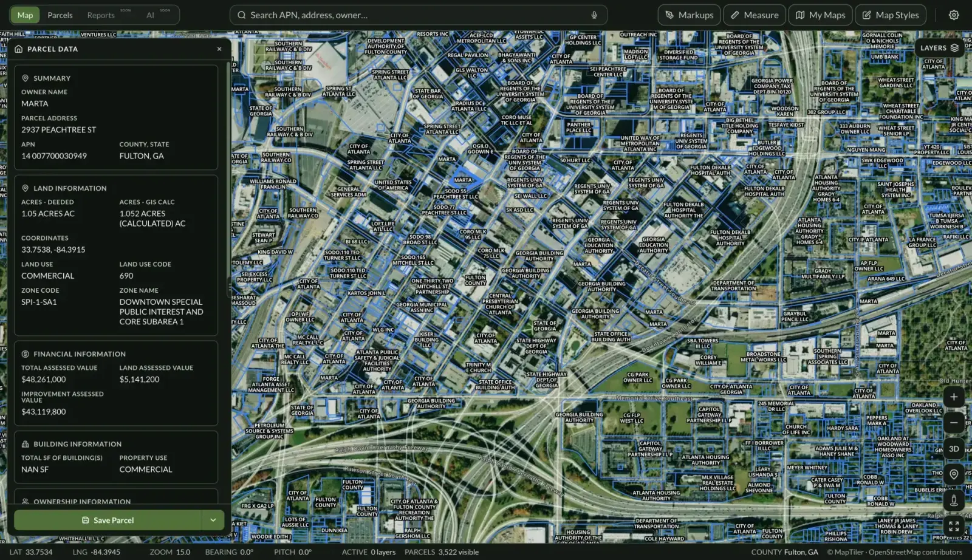Click the Building Information section icon
Screen dimensions: 972x560
pyautogui.click(x=26, y=444)
